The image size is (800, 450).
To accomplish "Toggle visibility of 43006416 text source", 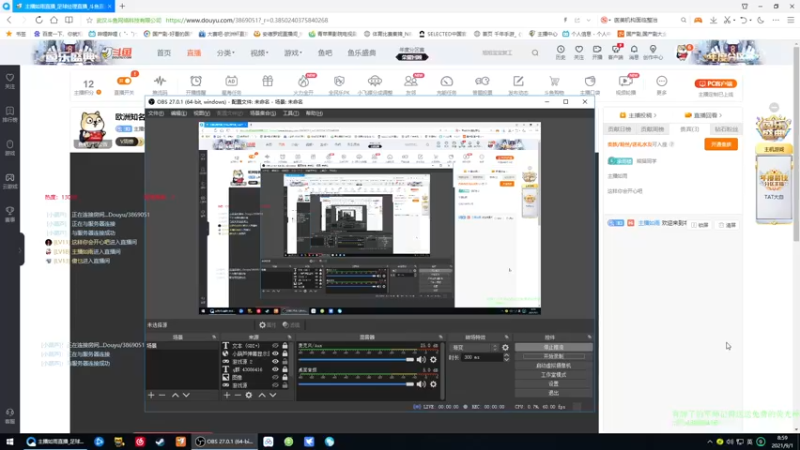I will click(x=276, y=369).
